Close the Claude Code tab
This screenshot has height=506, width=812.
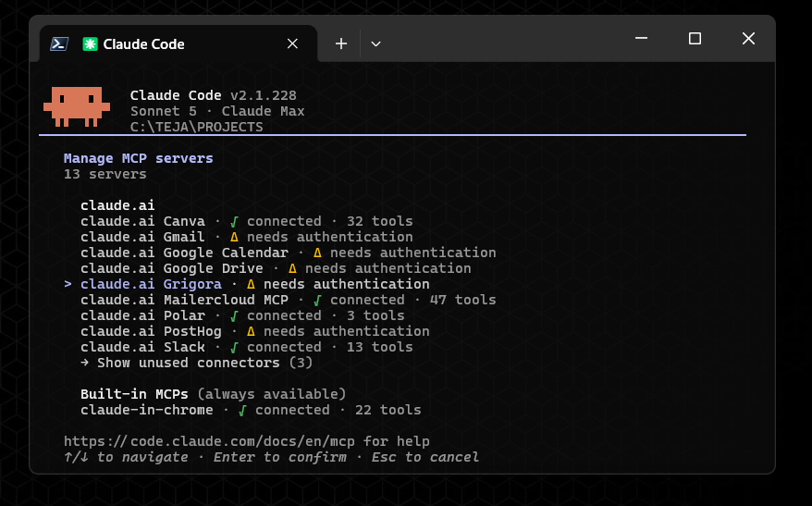[x=292, y=44]
